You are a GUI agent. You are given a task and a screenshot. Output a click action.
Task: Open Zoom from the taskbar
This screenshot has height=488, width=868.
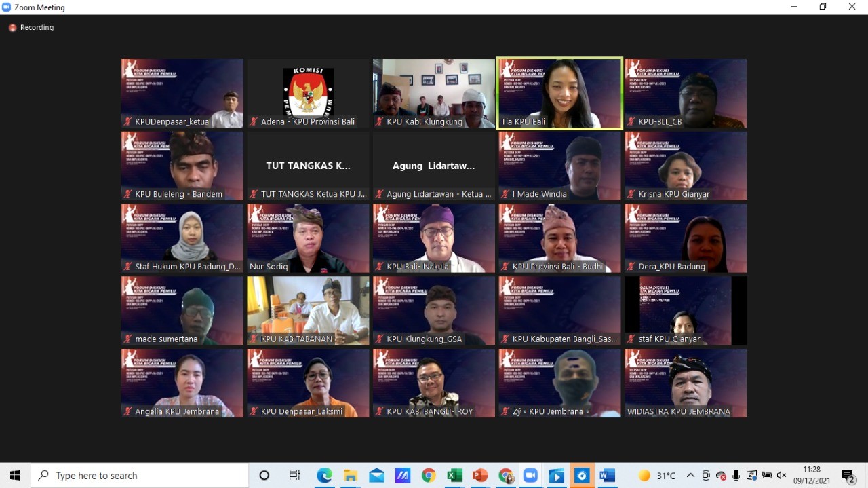pyautogui.click(x=530, y=476)
